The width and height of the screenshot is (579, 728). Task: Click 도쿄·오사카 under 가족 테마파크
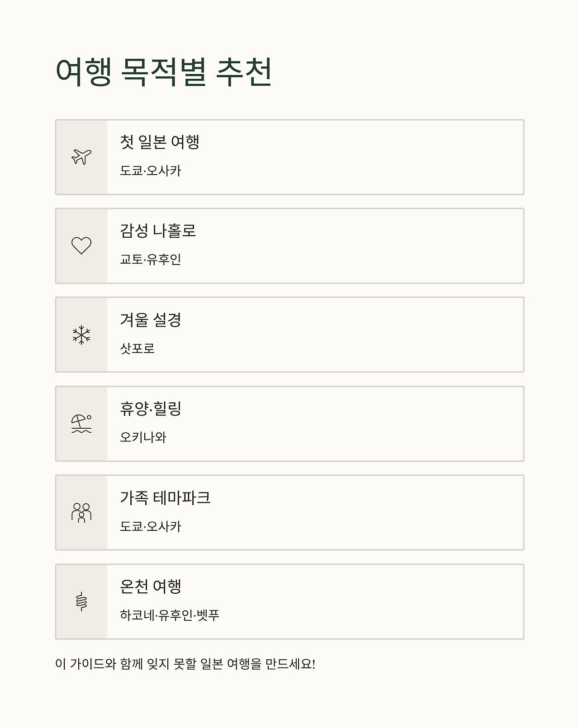[150, 526]
